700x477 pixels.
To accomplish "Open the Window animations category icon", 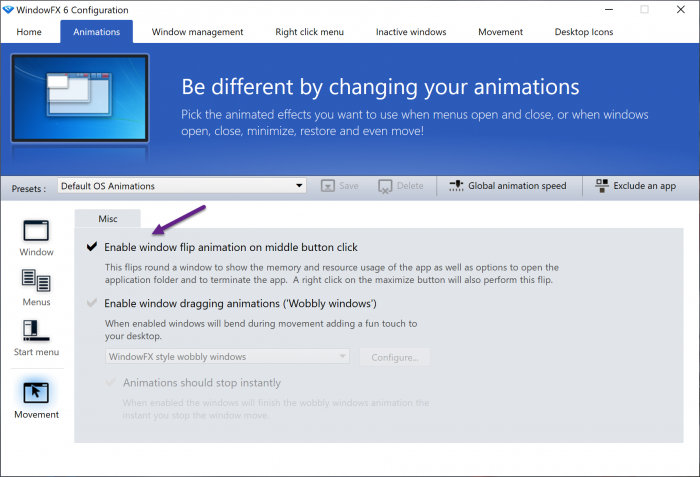I will pos(36,230).
